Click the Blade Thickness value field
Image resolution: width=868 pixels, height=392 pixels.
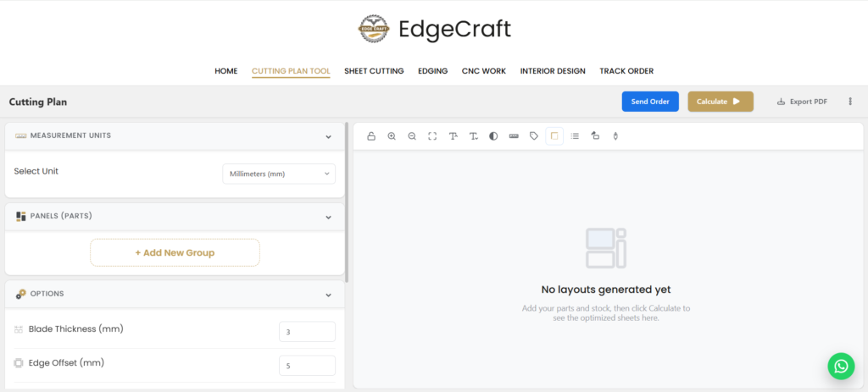[x=307, y=332]
